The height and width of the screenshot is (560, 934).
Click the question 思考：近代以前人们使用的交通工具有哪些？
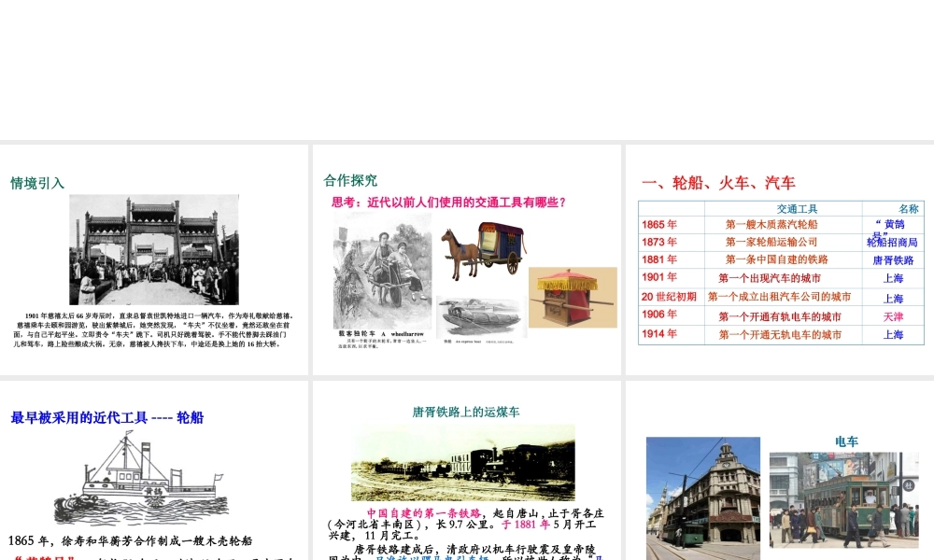[x=448, y=203]
